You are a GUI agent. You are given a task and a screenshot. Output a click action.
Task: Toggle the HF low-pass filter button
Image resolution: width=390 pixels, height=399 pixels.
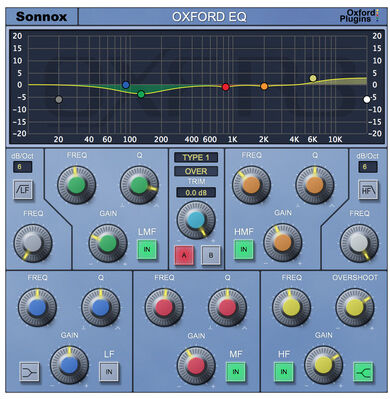coord(368,190)
